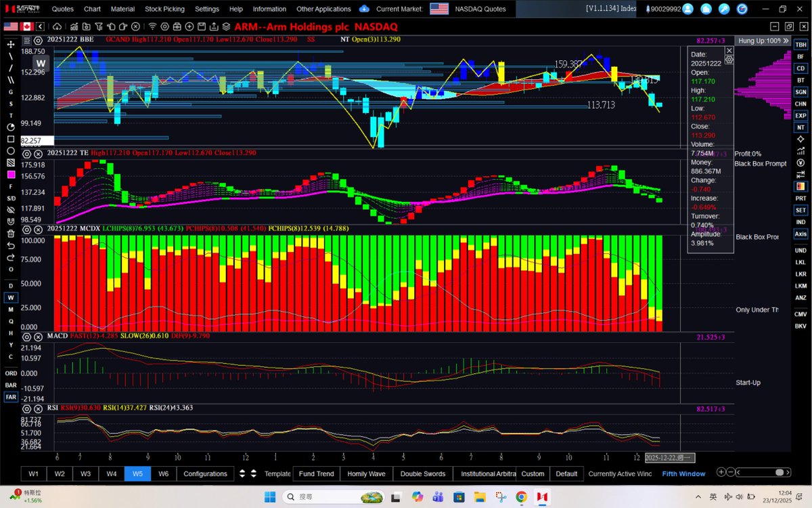Viewport: 812px width, 508px height.
Task: Select the line drawing tool
Action: (x=9, y=55)
